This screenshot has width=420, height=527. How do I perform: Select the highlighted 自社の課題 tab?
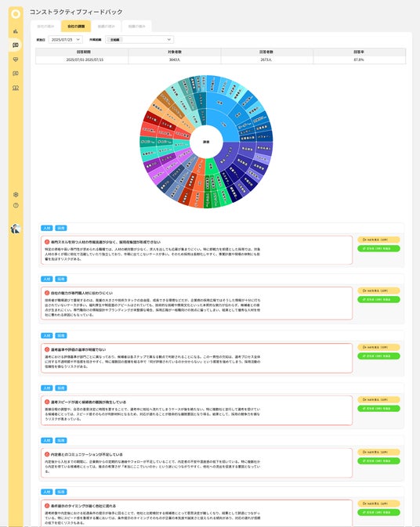point(76,26)
